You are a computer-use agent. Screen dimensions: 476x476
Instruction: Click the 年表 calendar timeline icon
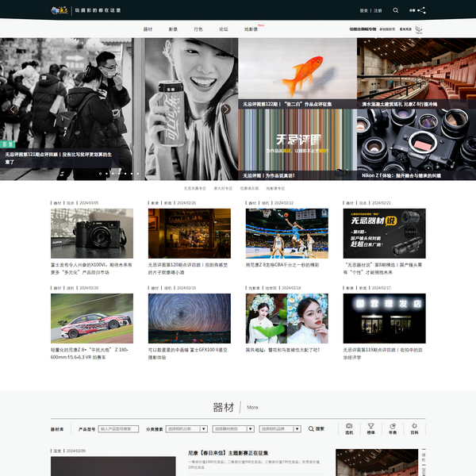pyautogui.click(x=393, y=428)
